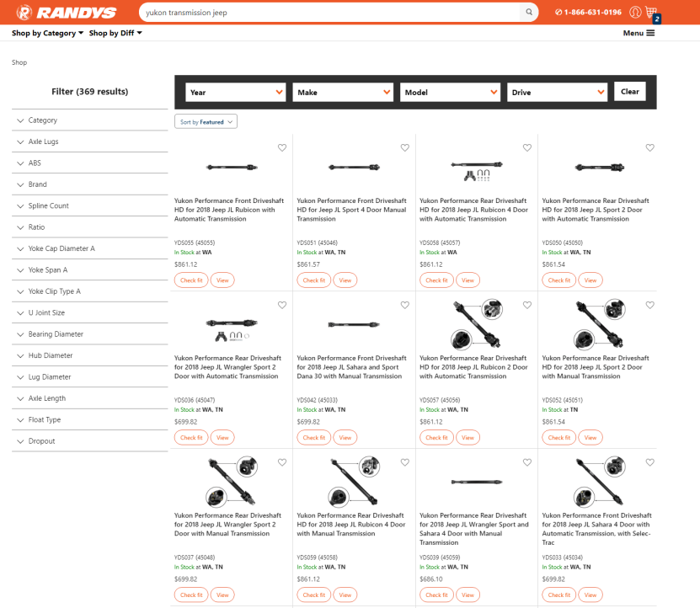Viewport: 700px width, 608px height.
Task: Expand the Lug Diameter filter
Action: pyautogui.click(x=90, y=377)
